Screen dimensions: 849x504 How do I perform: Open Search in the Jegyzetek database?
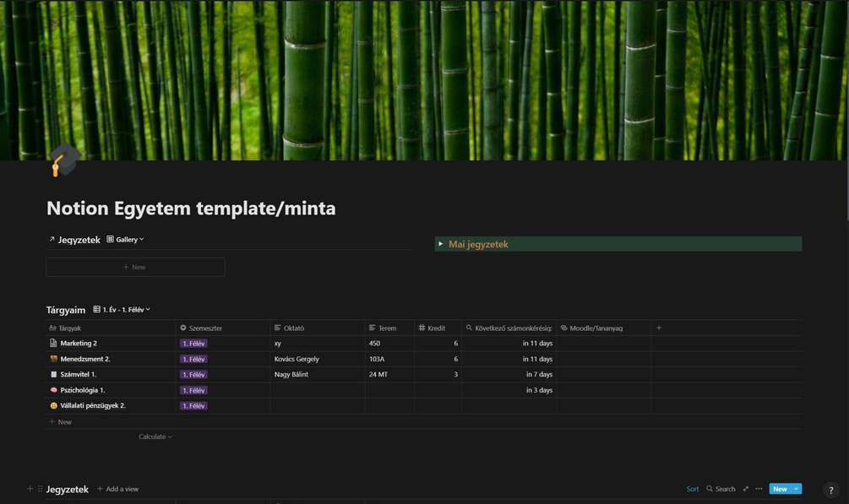tap(721, 489)
